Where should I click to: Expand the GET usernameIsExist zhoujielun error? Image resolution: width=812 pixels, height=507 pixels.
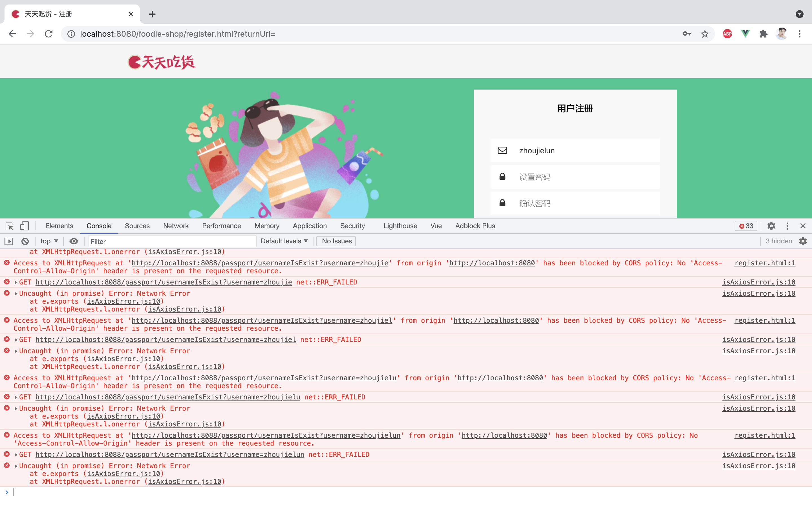[x=16, y=455]
